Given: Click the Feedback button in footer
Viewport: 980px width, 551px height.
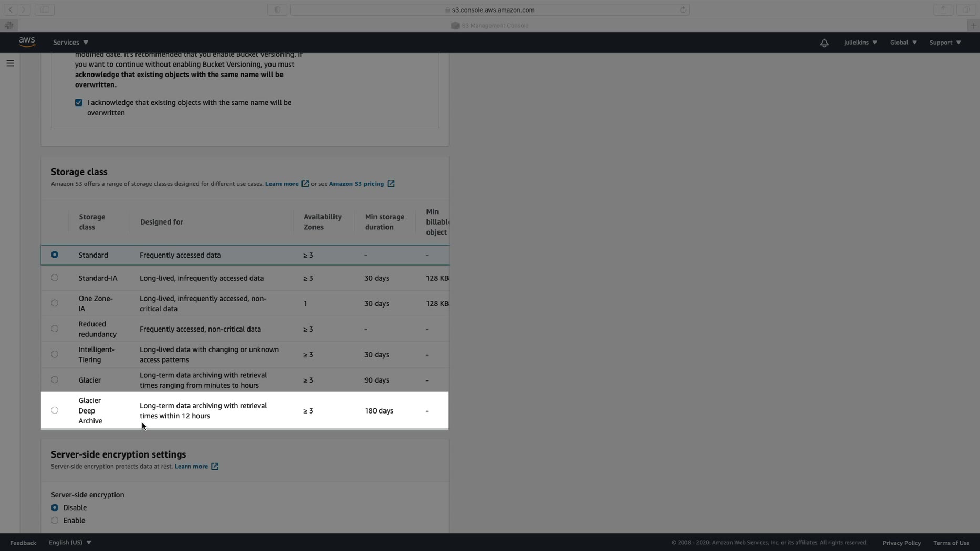Looking at the screenshot, I should pos(23,543).
